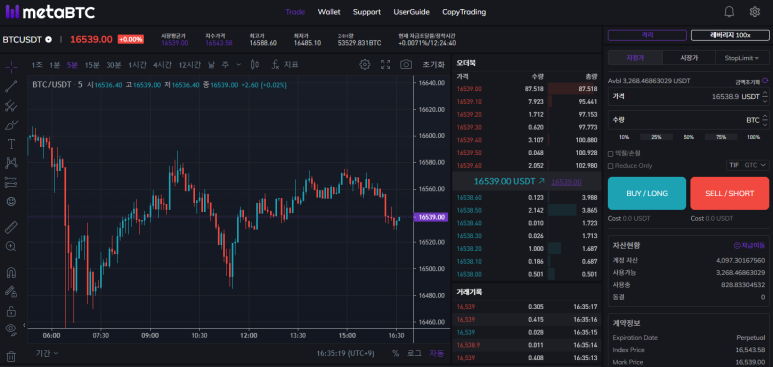Open the Wallet menu item

[x=329, y=12]
